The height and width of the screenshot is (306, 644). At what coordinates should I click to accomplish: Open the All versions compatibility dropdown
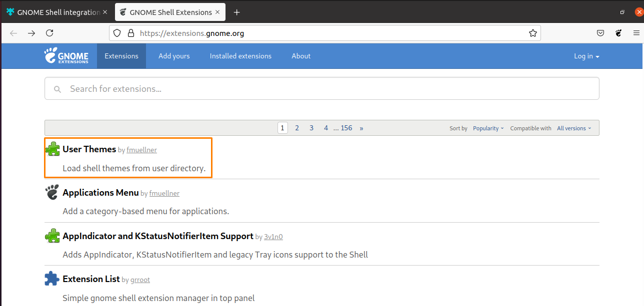(x=574, y=128)
